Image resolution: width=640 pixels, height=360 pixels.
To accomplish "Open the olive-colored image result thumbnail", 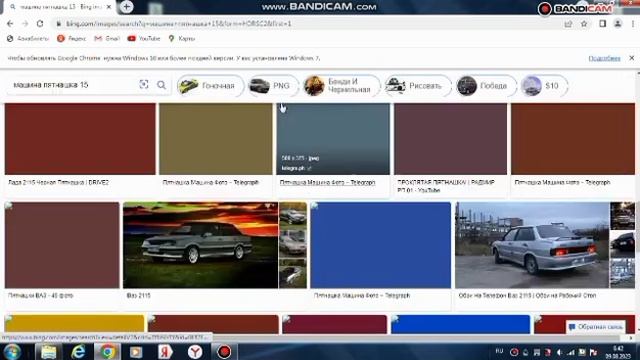I will 216,139.
